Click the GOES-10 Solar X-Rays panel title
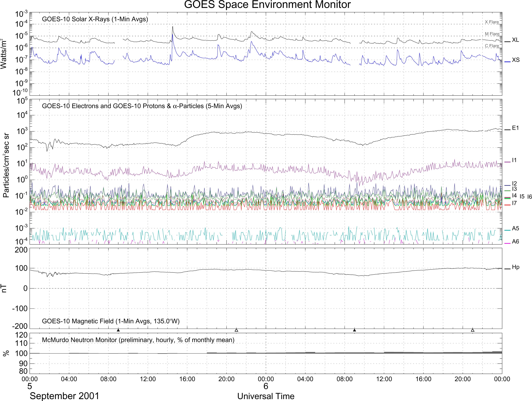 pos(95,19)
